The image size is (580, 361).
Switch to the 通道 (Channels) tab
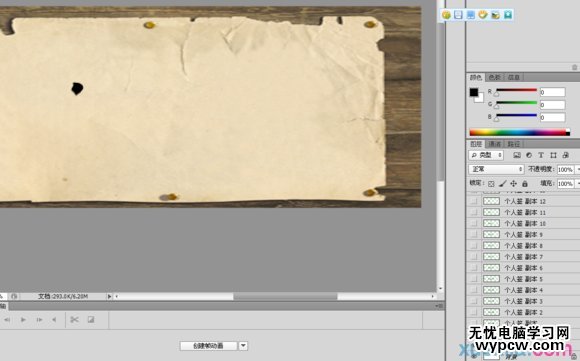(495, 144)
